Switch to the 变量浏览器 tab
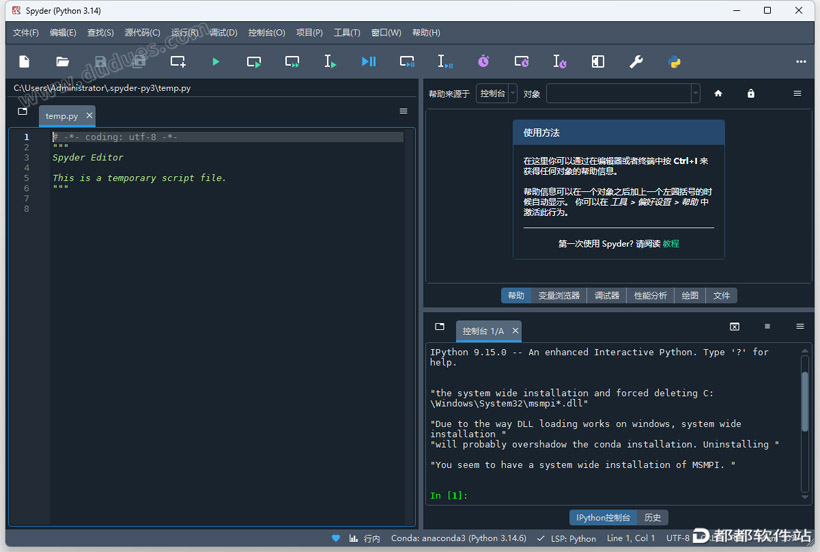820x552 pixels. tap(559, 296)
